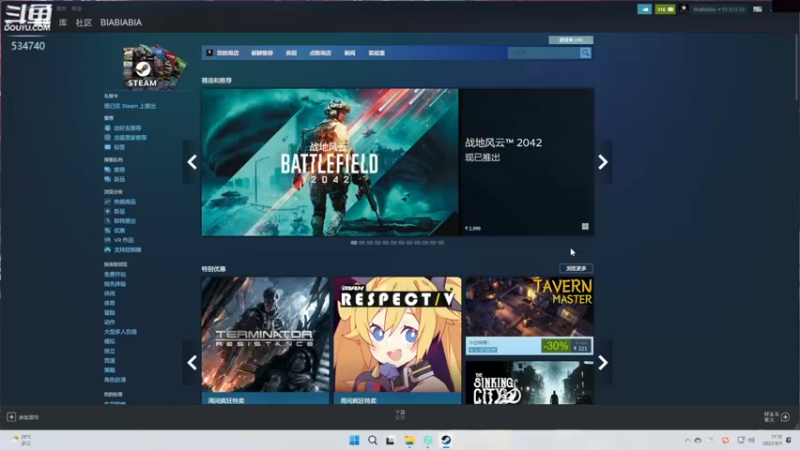This screenshot has height=450, width=800.
Task: Open the 您的商店 store tab
Action: (228, 53)
